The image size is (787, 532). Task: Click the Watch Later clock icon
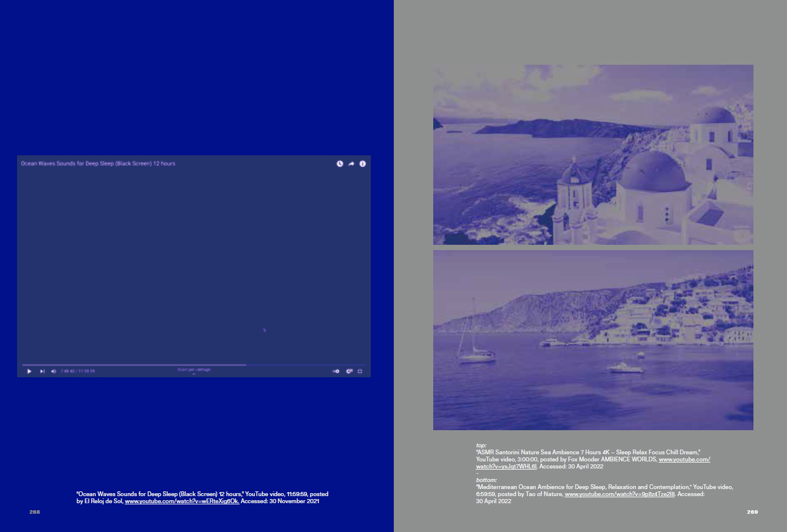click(x=340, y=164)
